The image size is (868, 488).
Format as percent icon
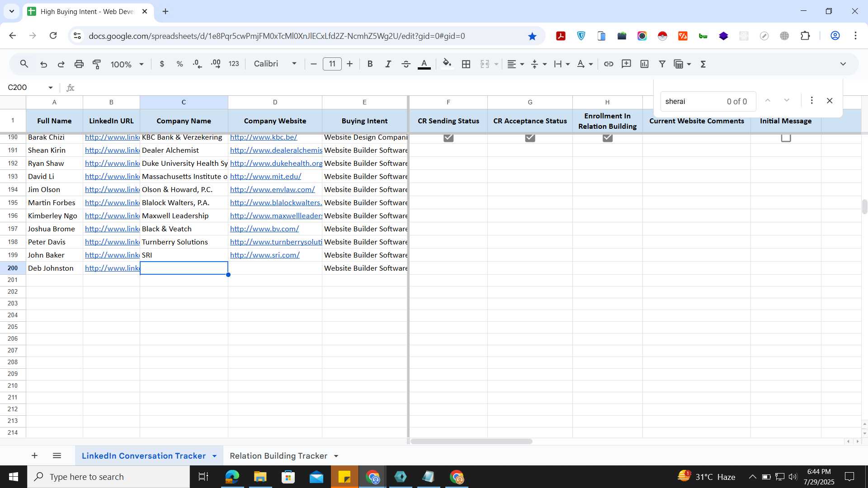click(x=179, y=64)
